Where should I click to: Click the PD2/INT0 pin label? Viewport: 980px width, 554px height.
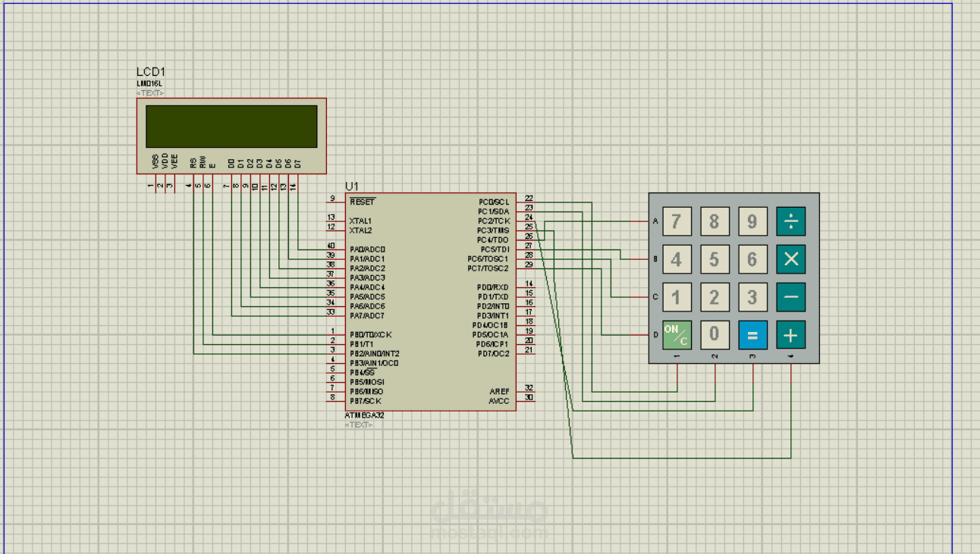coord(494,306)
